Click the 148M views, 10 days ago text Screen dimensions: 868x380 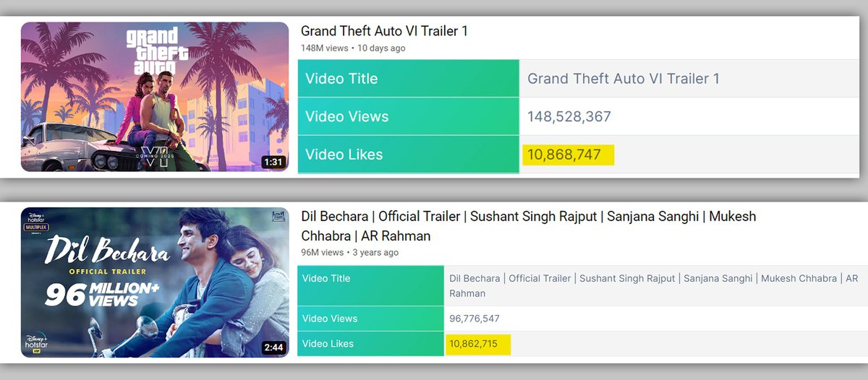353,48
